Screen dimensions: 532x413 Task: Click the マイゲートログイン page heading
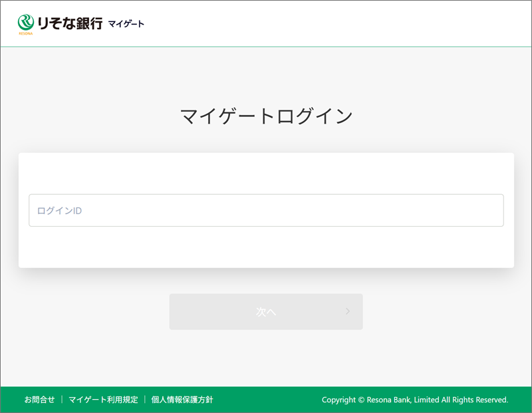(x=266, y=116)
